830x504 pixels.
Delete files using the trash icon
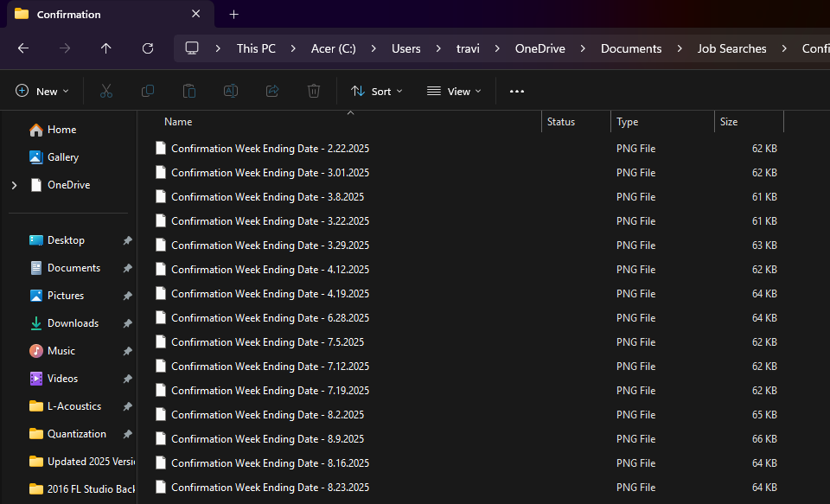[x=313, y=91]
